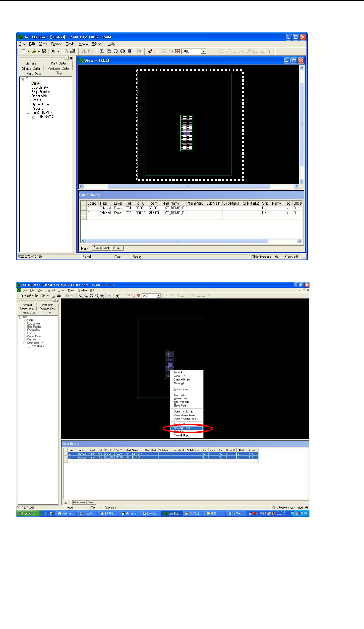Click Print icon in lower maximized window toolbar
Screen dimensions: 364x629
pos(58,295)
